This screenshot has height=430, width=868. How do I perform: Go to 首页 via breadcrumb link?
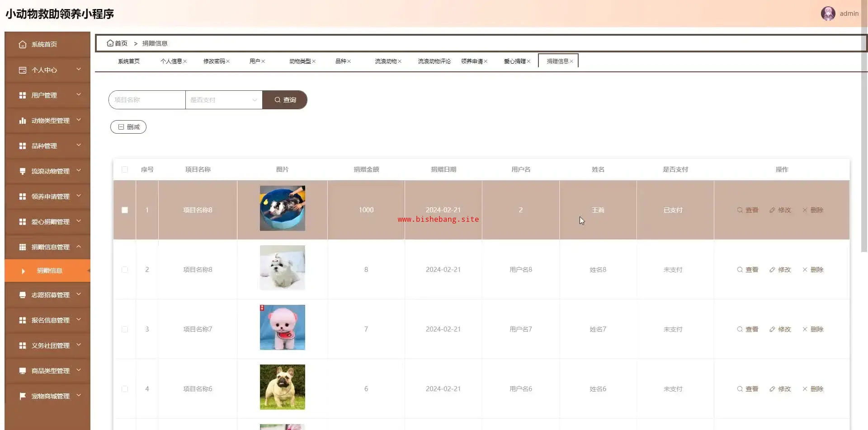click(x=121, y=43)
